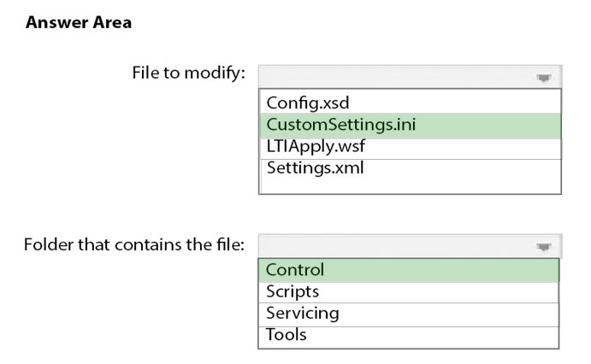
Task: Click the File to modify label
Action: coord(188,73)
